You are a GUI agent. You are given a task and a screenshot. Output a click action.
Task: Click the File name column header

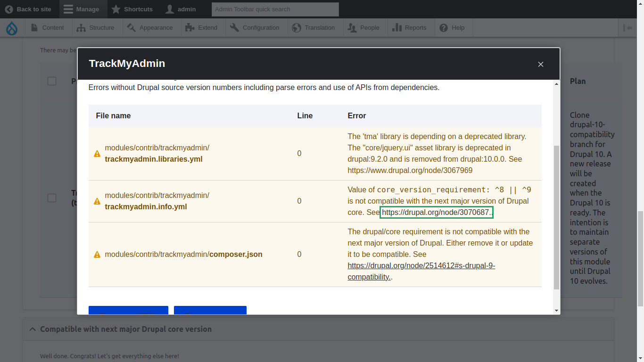[x=113, y=116]
